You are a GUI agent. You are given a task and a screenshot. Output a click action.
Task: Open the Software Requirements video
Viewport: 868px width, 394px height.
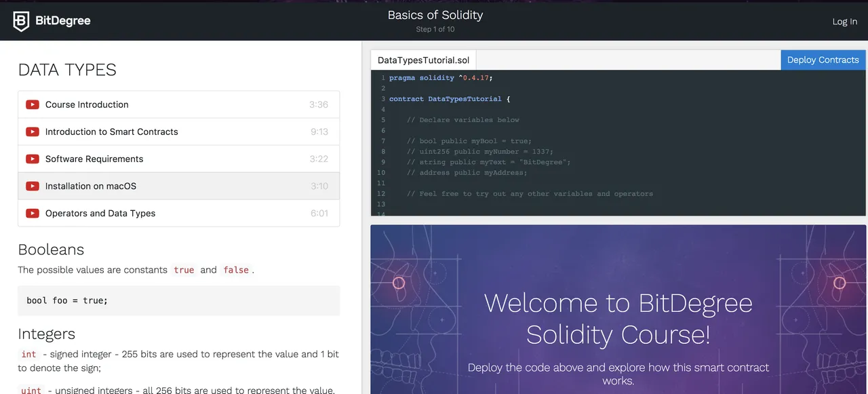pos(178,159)
